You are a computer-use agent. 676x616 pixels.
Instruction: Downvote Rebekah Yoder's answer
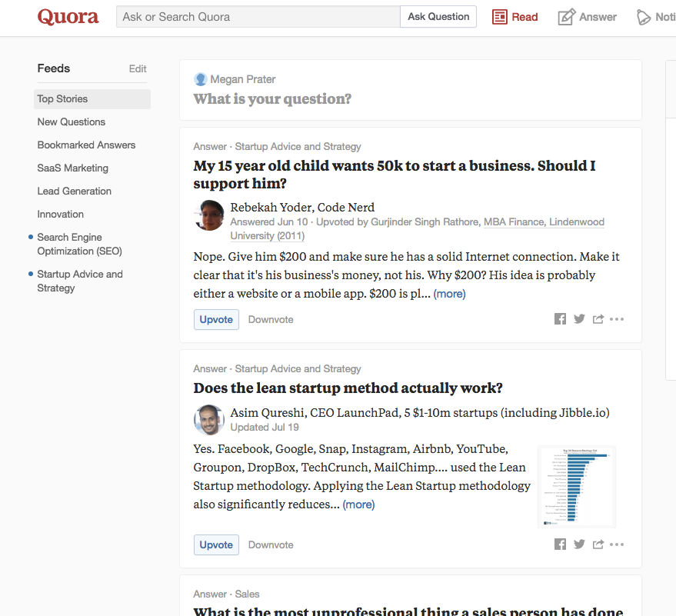[271, 319]
